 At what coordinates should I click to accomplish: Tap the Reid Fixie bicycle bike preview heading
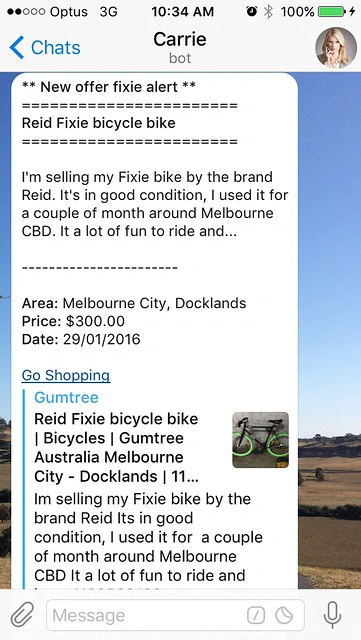click(x=116, y=448)
